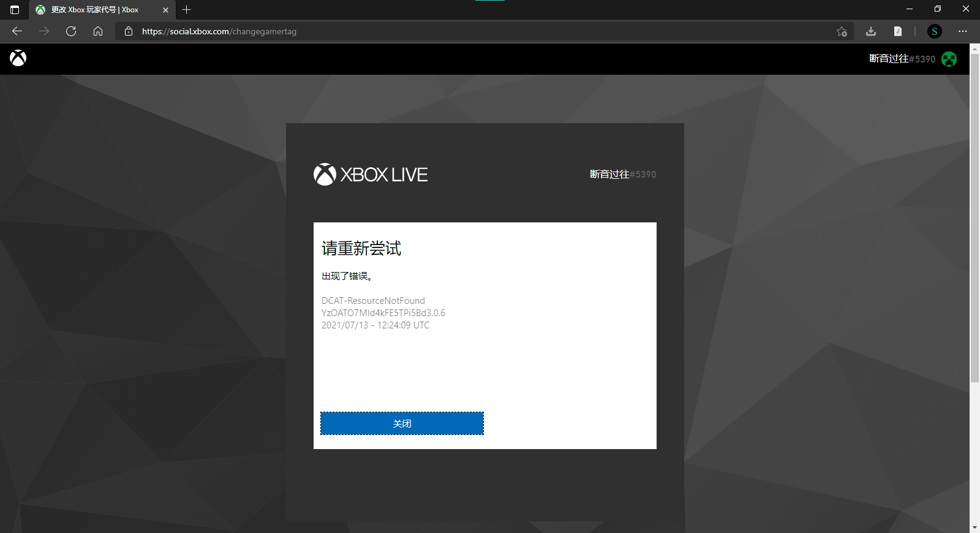Go back to the previous page

click(x=17, y=31)
